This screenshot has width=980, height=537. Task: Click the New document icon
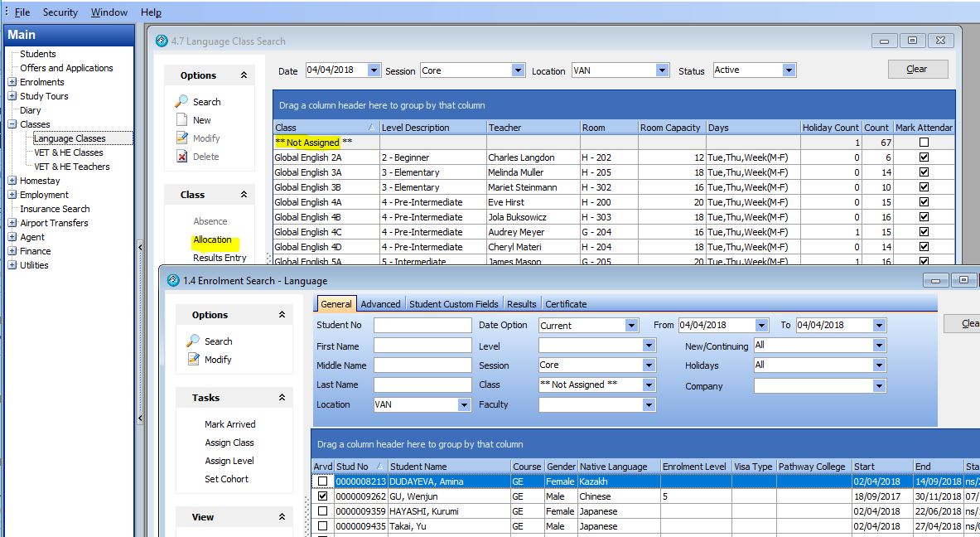point(182,120)
